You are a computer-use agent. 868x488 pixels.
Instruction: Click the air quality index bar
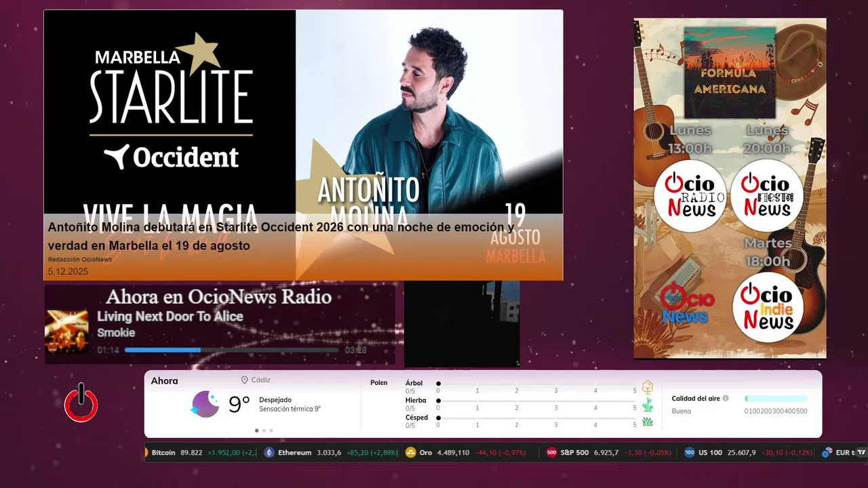tap(776, 399)
